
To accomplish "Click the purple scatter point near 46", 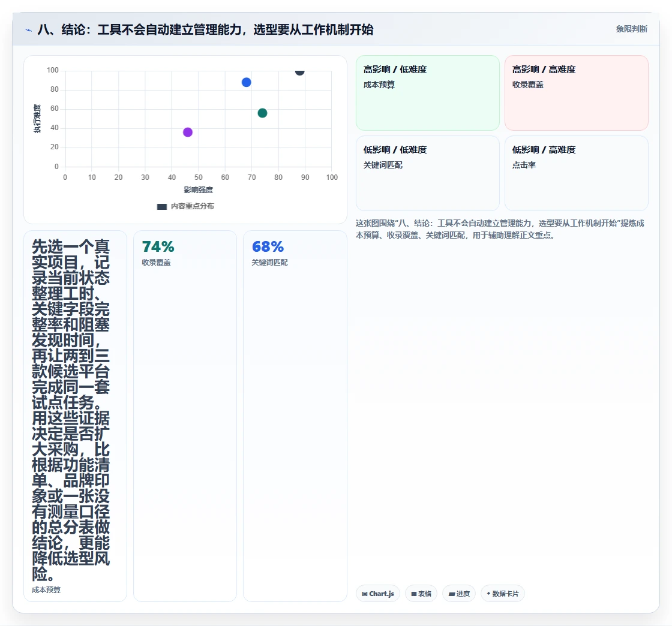I will click(x=188, y=133).
